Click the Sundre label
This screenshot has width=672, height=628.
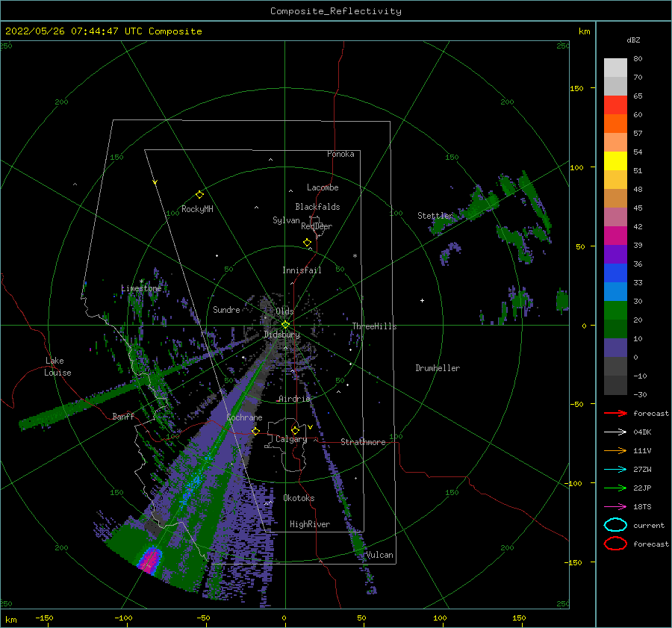point(226,309)
